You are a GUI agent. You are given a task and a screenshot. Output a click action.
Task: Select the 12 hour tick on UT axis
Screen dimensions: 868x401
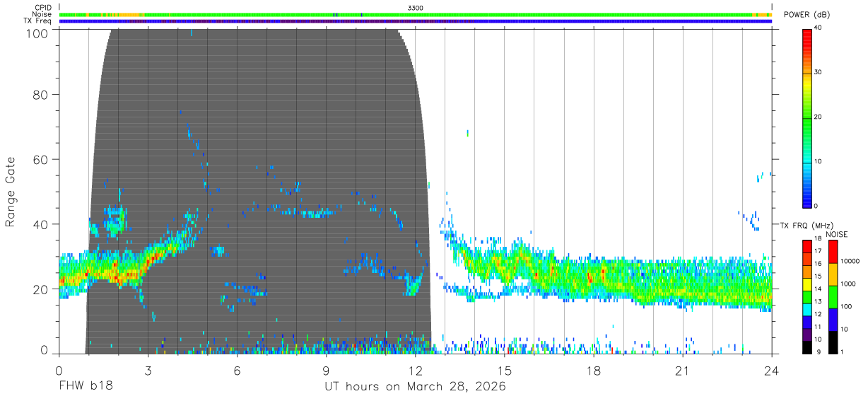click(415, 371)
